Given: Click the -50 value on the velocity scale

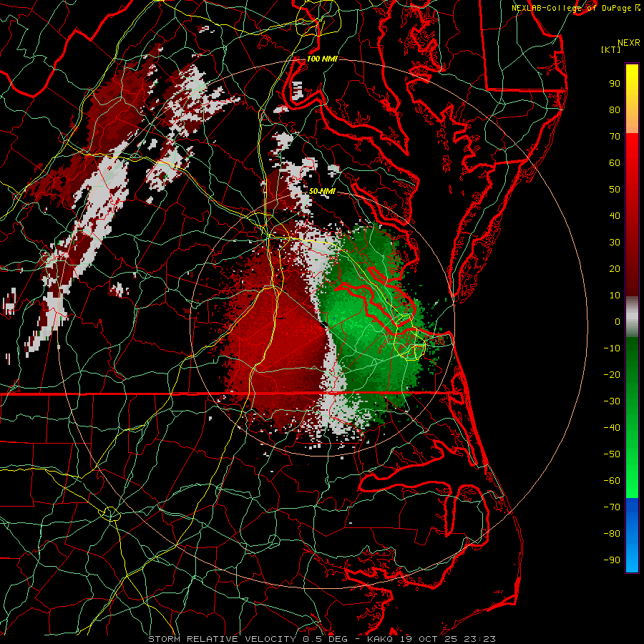Looking at the screenshot, I should [612, 454].
